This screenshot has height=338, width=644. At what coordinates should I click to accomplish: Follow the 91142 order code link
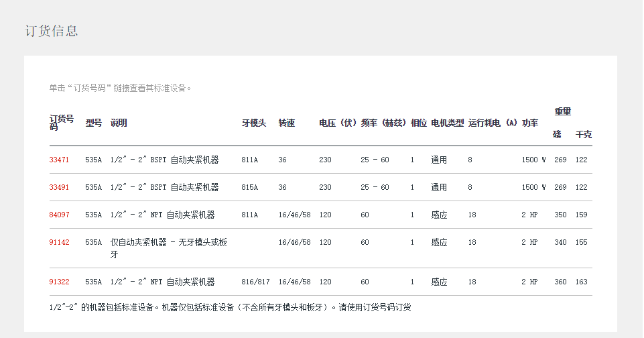pyautogui.click(x=59, y=243)
